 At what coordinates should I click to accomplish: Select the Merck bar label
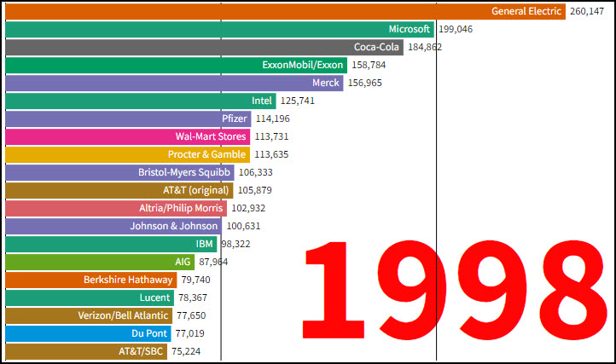point(326,83)
